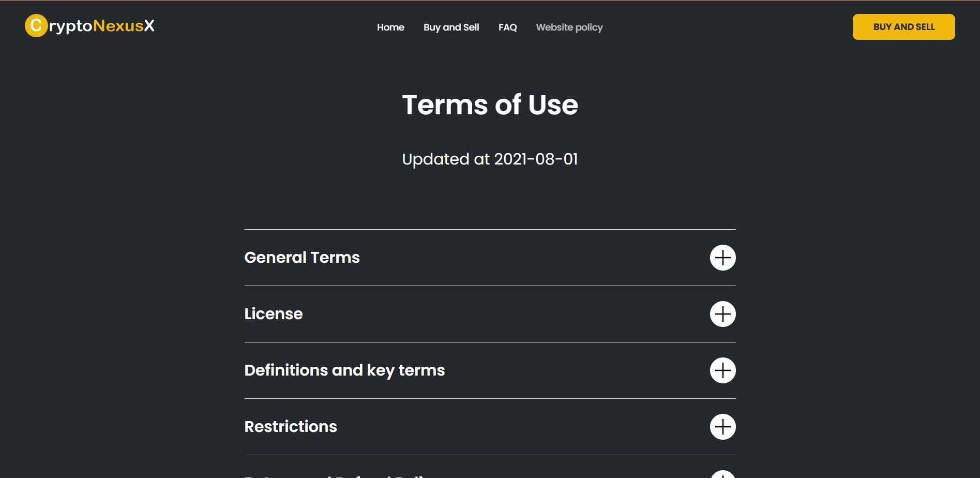The height and width of the screenshot is (478, 980).
Task: Expand Definitions and key terms plus icon
Action: [x=722, y=370]
